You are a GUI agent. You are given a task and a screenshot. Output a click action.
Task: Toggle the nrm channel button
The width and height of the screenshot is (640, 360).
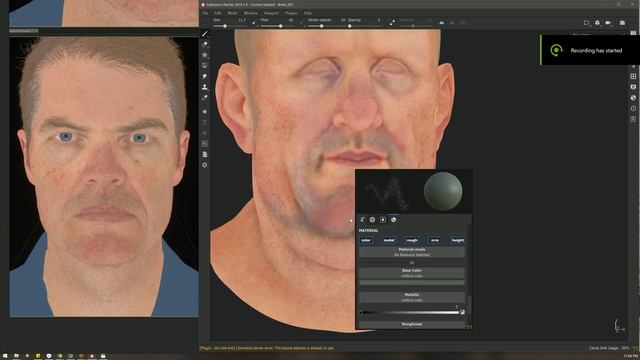[x=435, y=240]
